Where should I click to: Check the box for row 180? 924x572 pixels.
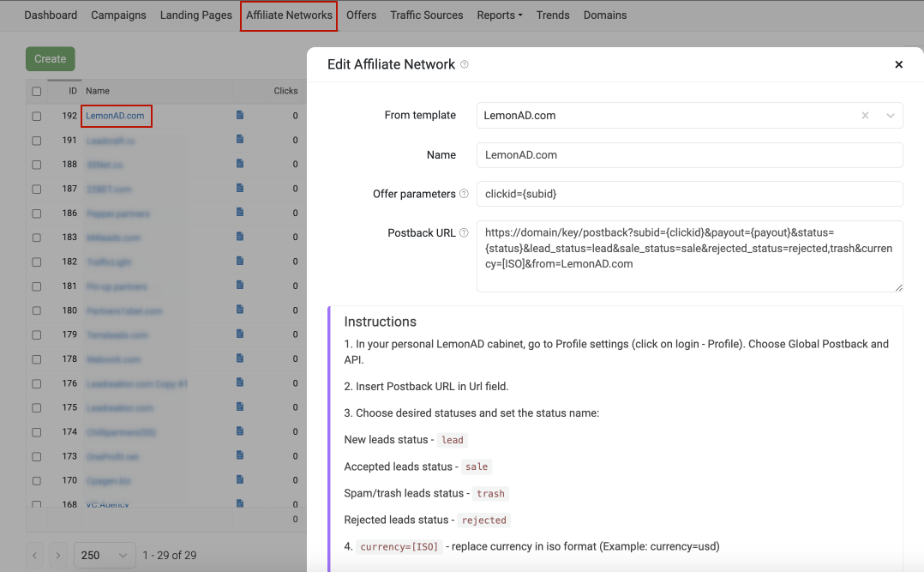tap(37, 310)
